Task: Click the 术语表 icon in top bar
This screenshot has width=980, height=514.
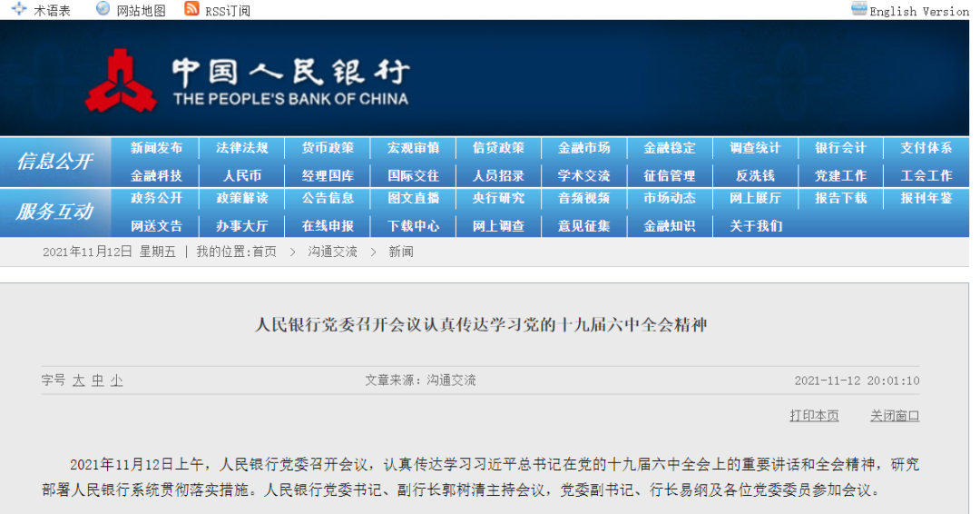Action: coord(18,9)
